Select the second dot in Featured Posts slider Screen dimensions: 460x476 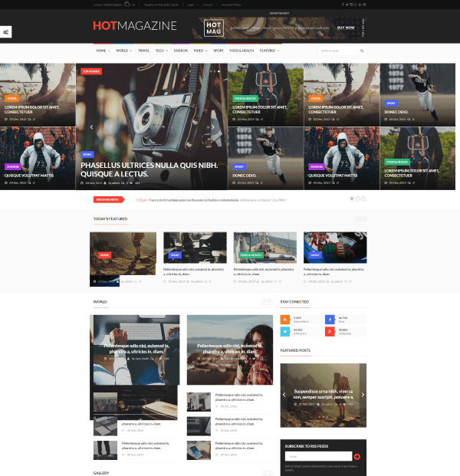coord(323,417)
